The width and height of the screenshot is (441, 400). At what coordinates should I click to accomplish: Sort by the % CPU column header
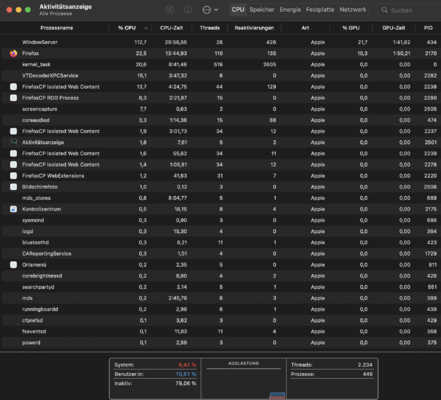click(127, 28)
